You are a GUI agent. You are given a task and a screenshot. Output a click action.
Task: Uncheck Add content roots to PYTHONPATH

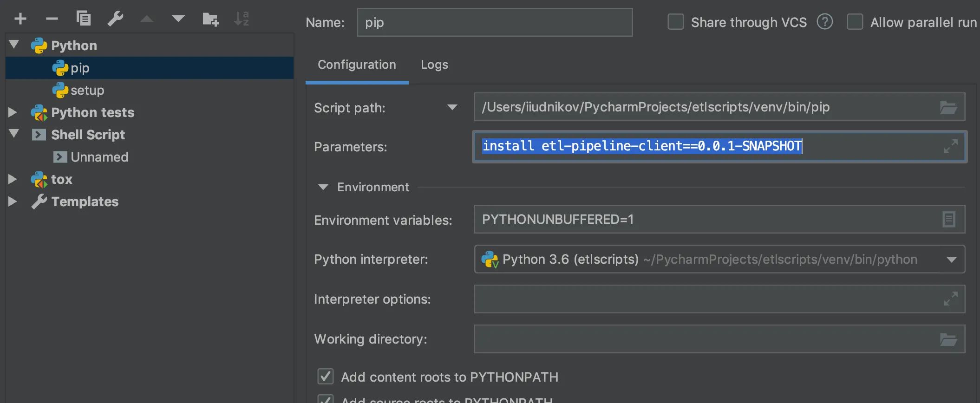coord(326,377)
